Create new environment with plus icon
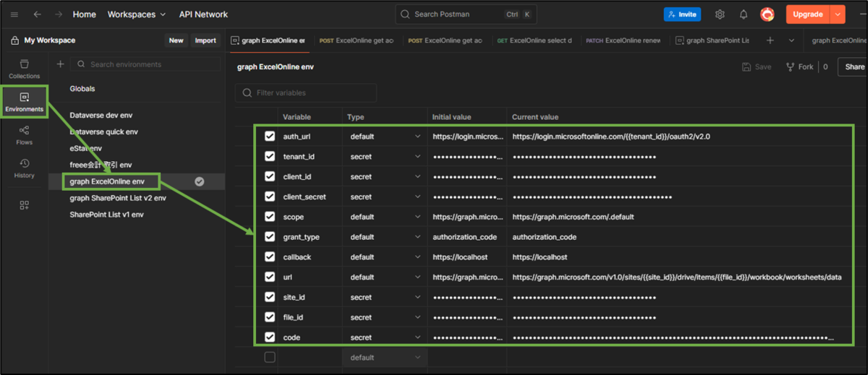The height and width of the screenshot is (375, 868). [x=60, y=64]
